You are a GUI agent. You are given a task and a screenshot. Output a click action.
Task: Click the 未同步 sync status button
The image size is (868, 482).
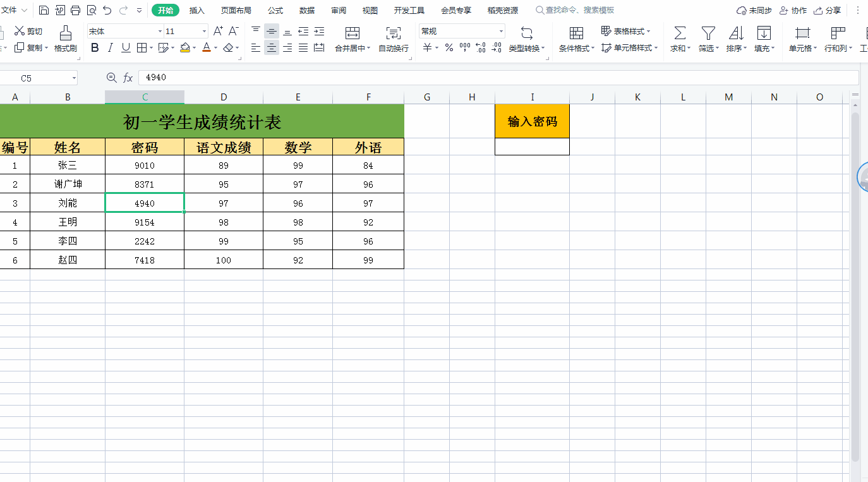click(x=754, y=10)
